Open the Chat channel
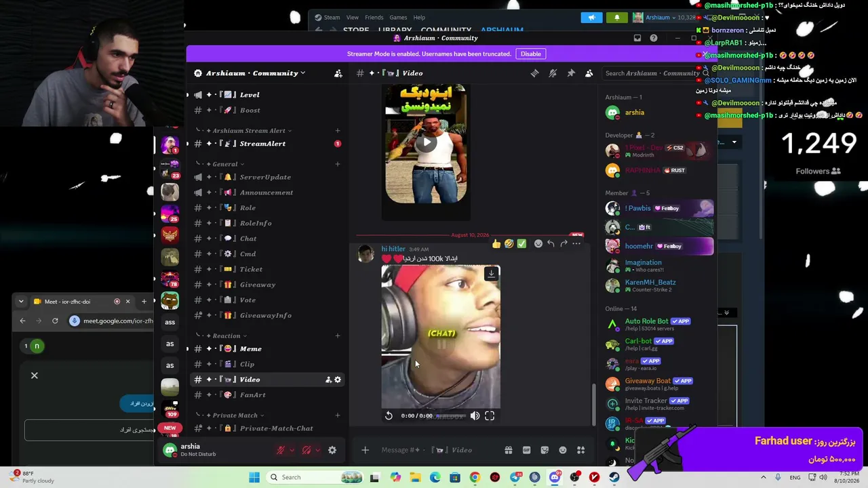Viewport: 868px width, 488px height. coord(267,239)
